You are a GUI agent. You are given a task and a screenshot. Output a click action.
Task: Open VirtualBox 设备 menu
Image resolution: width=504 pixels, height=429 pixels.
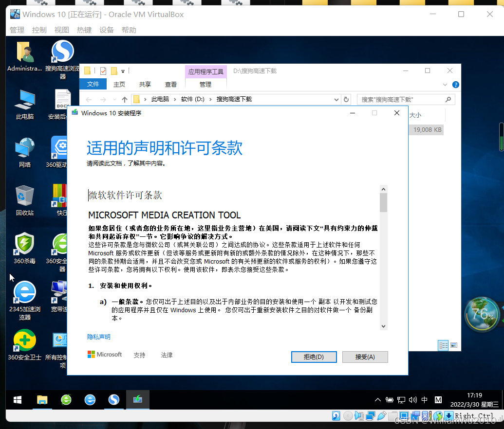pyautogui.click(x=106, y=30)
